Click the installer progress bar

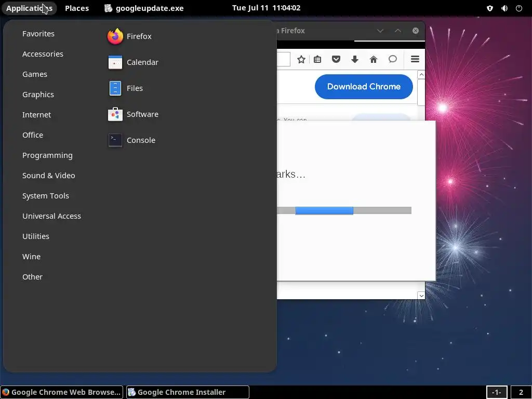tap(344, 211)
